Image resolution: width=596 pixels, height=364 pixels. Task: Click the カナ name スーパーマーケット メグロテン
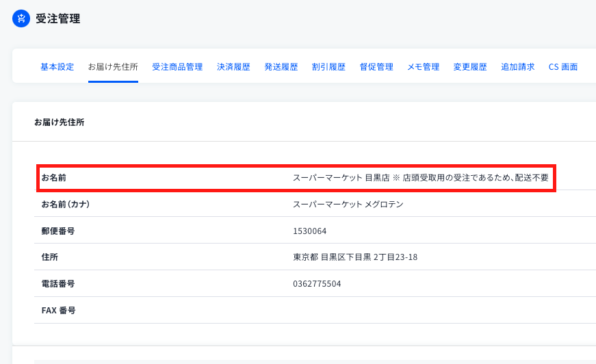[348, 205]
